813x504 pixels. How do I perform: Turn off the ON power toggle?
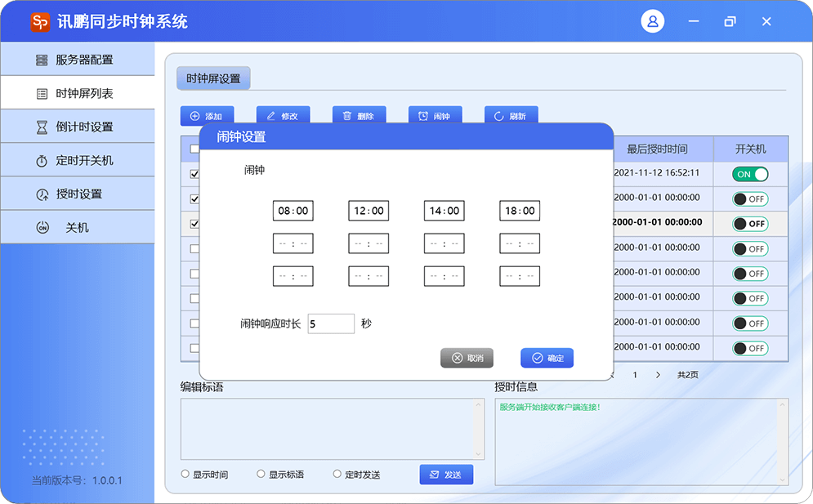pyautogui.click(x=750, y=174)
